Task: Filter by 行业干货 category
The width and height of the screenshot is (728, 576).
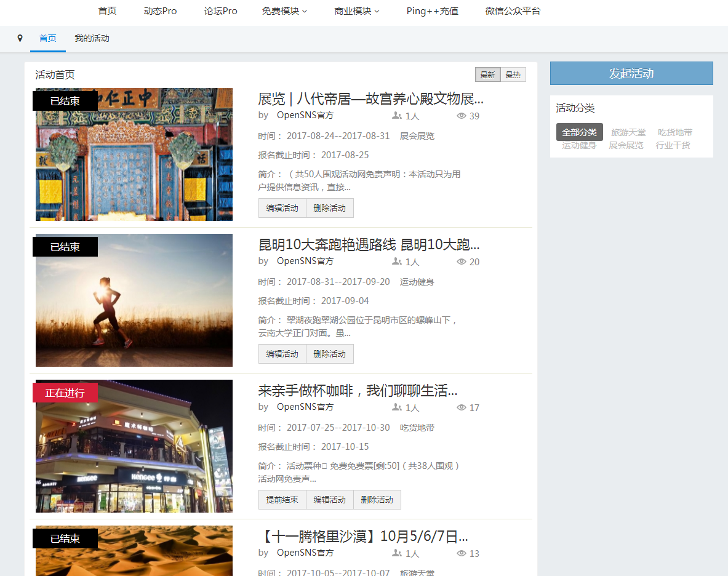Action: coord(673,145)
